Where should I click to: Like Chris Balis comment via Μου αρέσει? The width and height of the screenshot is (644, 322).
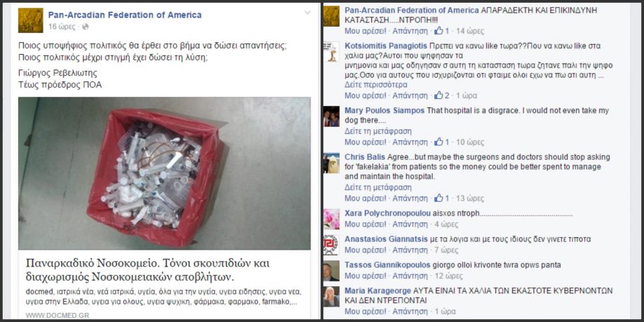coord(365,199)
